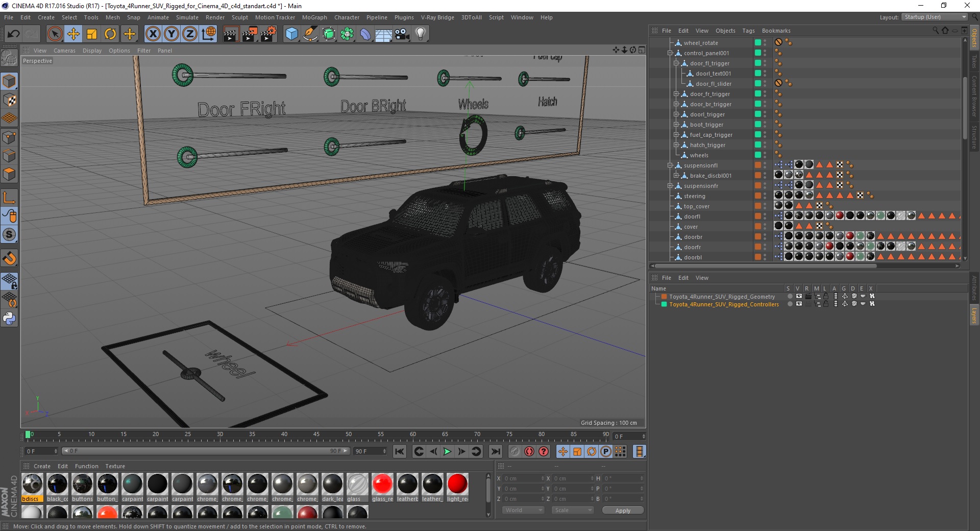980x531 pixels.
Task: Toggle the world coordinate system icon
Action: pos(208,34)
